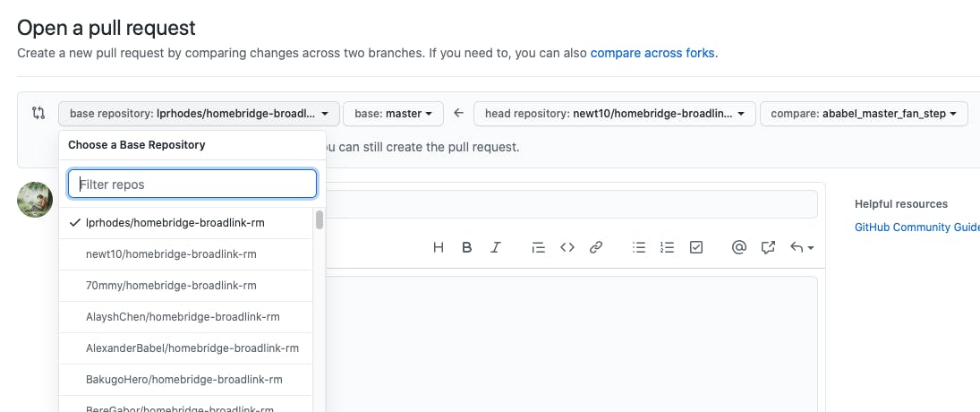The height and width of the screenshot is (412, 980).
Task: Apply italic formatting icon
Action: click(496, 247)
